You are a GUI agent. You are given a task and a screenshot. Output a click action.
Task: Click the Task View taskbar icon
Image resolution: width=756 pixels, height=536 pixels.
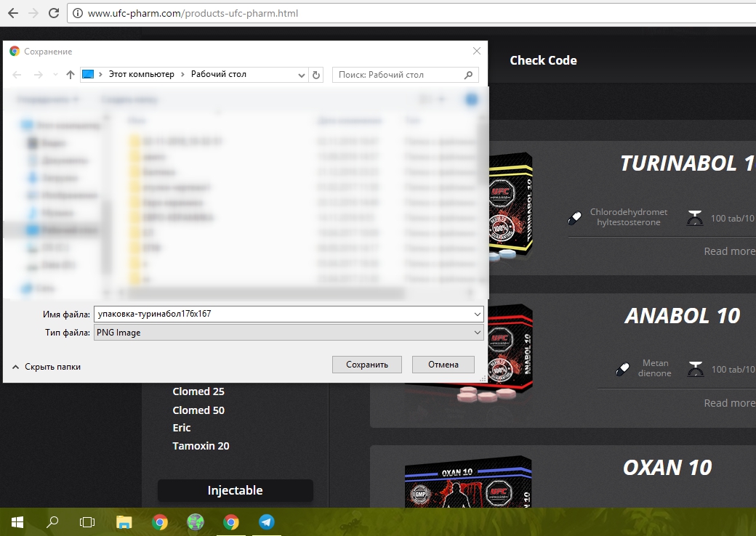point(87,521)
